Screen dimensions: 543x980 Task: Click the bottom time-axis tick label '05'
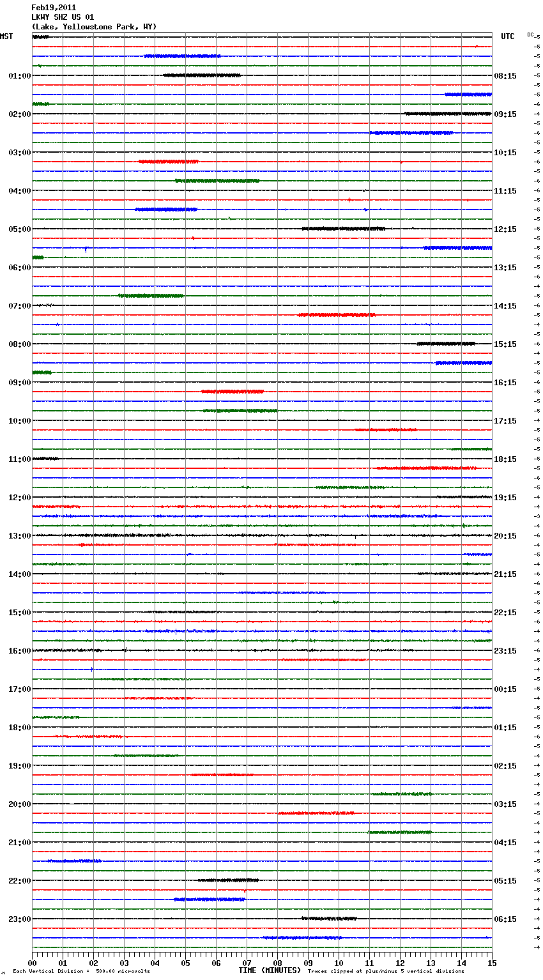pos(185,963)
